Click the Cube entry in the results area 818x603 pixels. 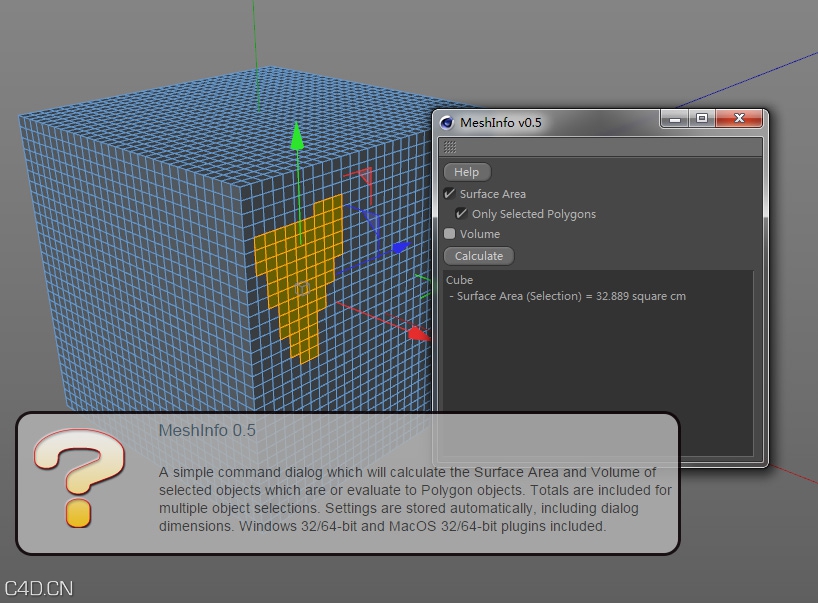click(460, 280)
